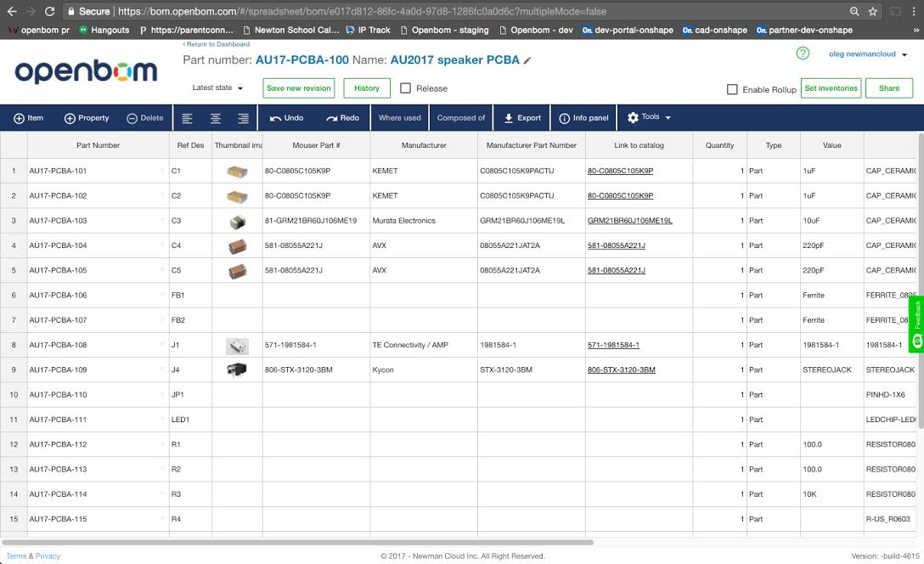Open the Tools dropdown menu
This screenshot has height=564, width=924.
pos(650,117)
